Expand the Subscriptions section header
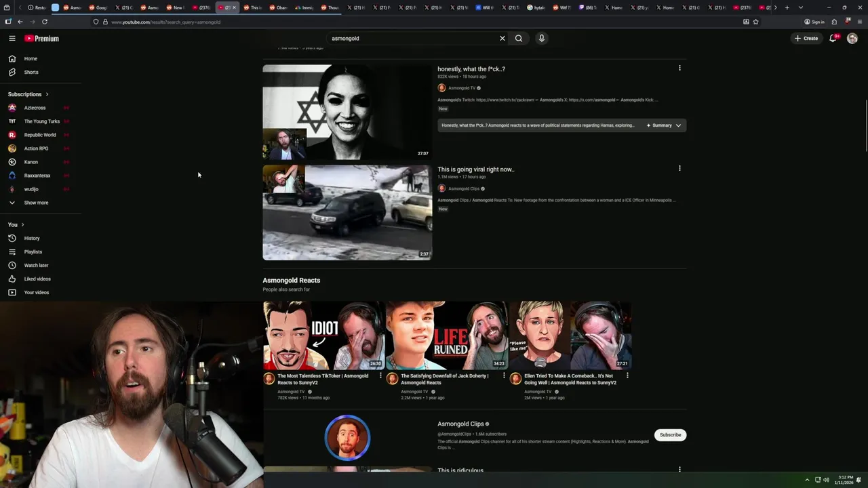 click(28, 94)
